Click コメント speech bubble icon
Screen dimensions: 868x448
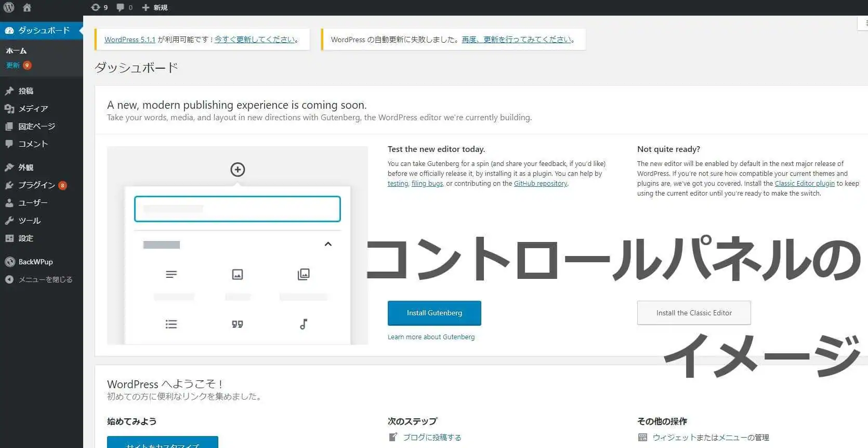[9, 144]
